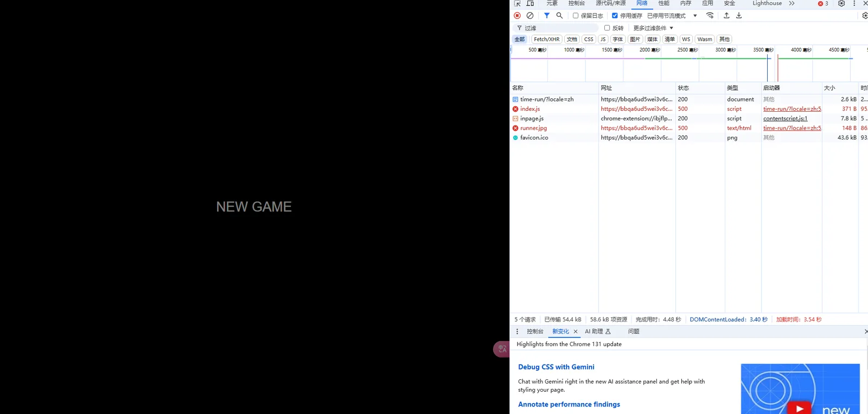The height and width of the screenshot is (414, 868).
Task: Enable the 保留日志 checkbox
Action: pos(576,16)
